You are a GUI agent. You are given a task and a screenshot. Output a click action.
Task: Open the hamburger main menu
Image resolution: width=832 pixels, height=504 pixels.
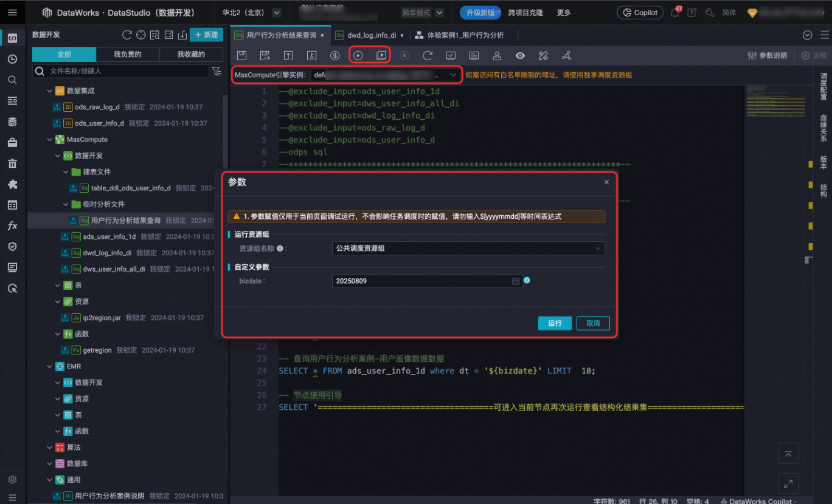pyautogui.click(x=12, y=12)
